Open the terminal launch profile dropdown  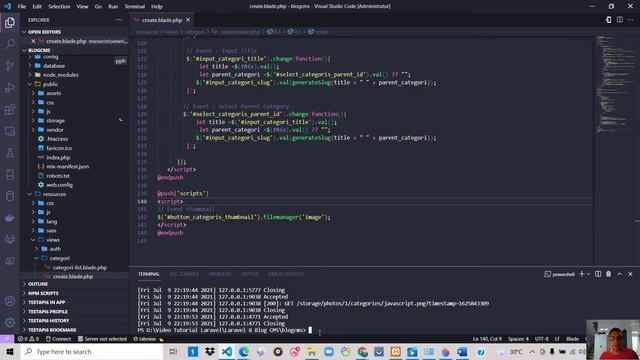click(x=588, y=274)
